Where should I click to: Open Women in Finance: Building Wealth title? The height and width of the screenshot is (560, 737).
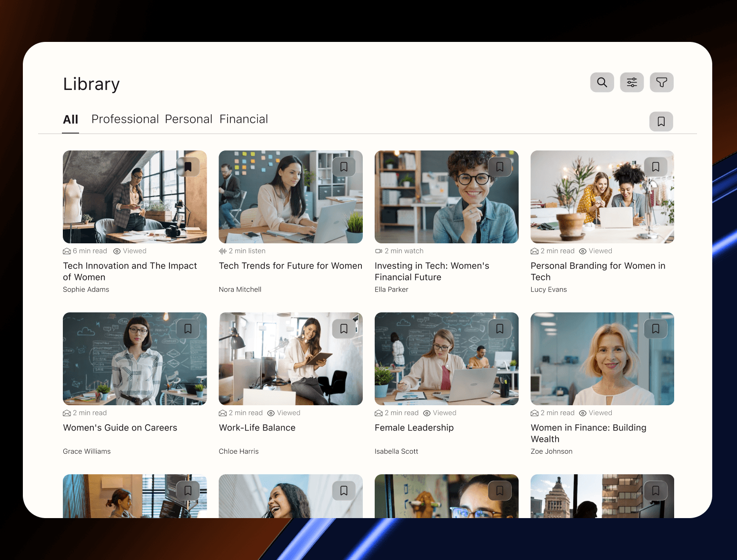(588, 433)
